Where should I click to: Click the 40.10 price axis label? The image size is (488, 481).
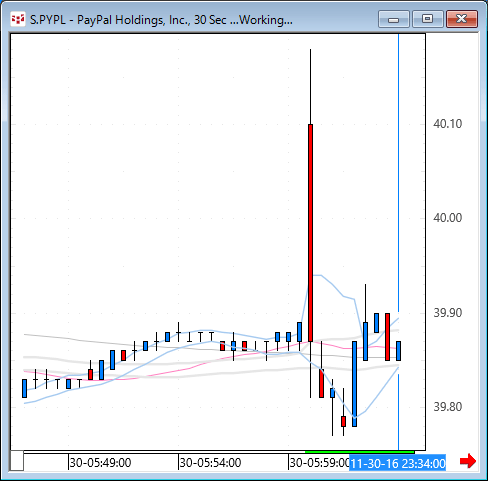point(448,124)
